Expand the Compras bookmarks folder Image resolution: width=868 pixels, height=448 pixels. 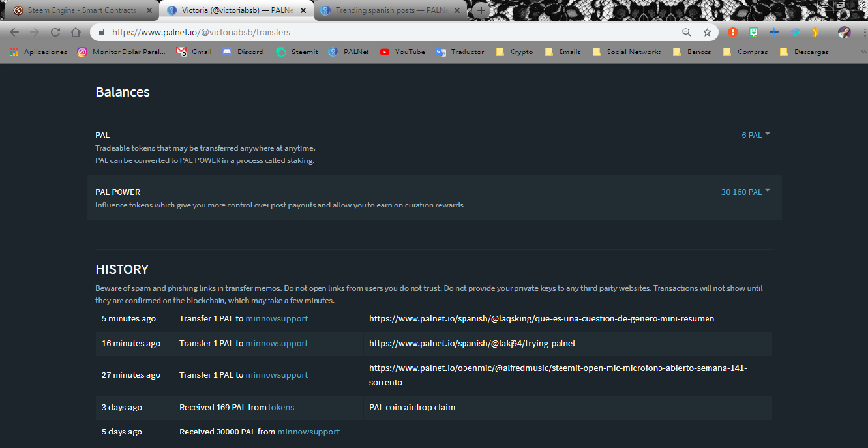tap(745, 52)
